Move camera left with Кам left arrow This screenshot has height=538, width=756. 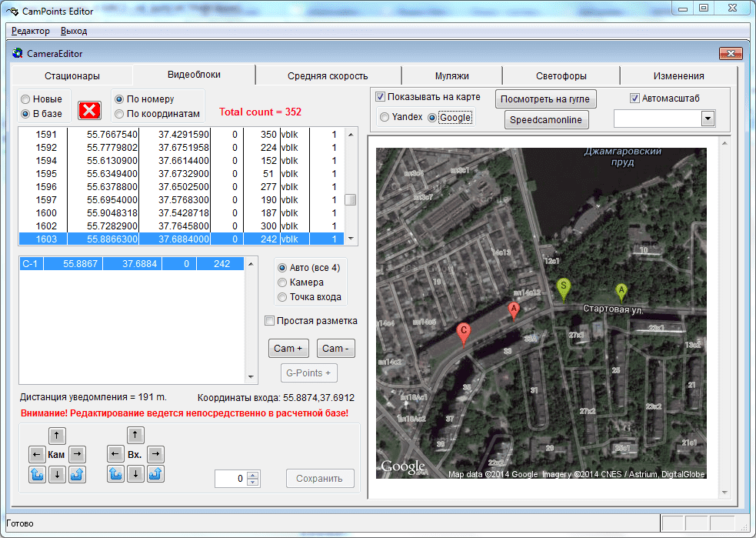pyautogui.click(x=37, y=454)
